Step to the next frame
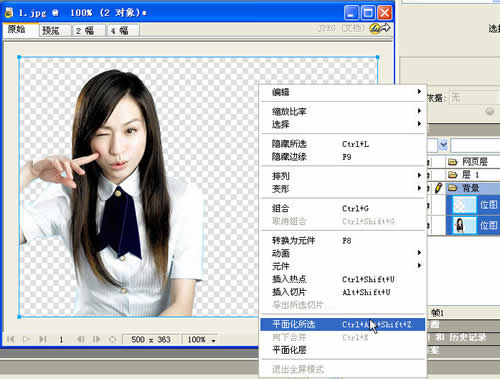The height and width of the screenshot is (379, 500). (x=97, y=339)
